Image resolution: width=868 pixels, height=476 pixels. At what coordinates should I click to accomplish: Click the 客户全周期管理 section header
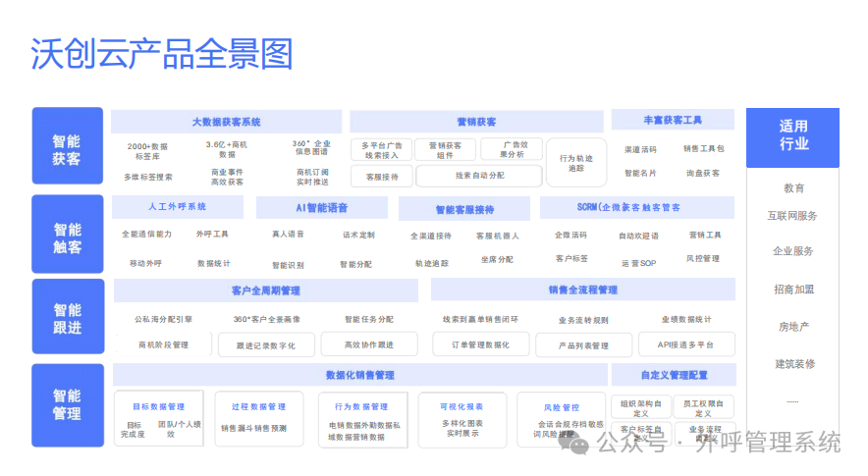266,291
